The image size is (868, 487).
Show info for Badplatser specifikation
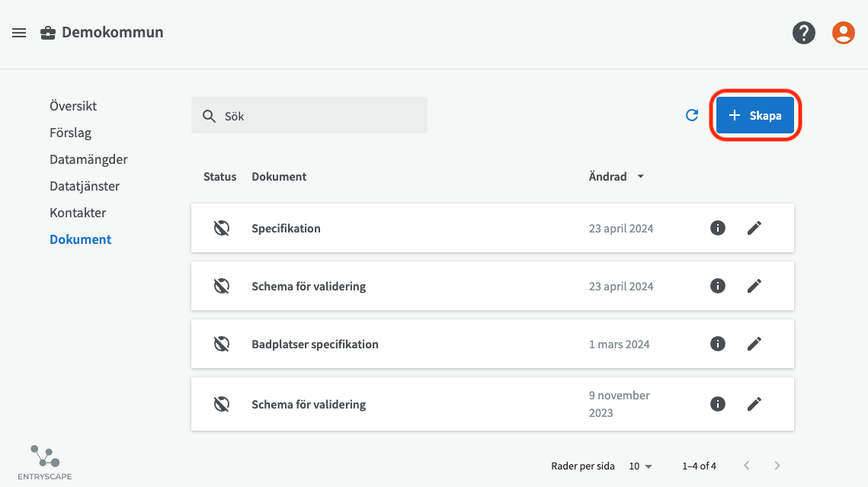pyautogui.click(x=717, y=344)
